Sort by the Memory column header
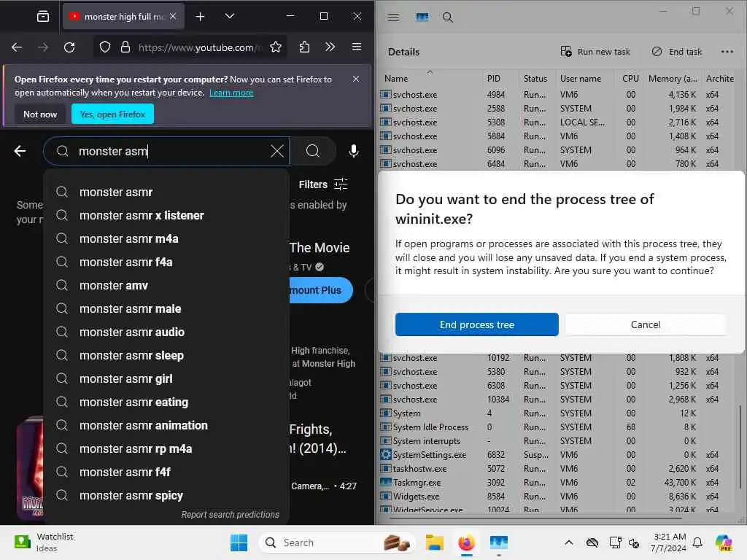 pos(672,79)
